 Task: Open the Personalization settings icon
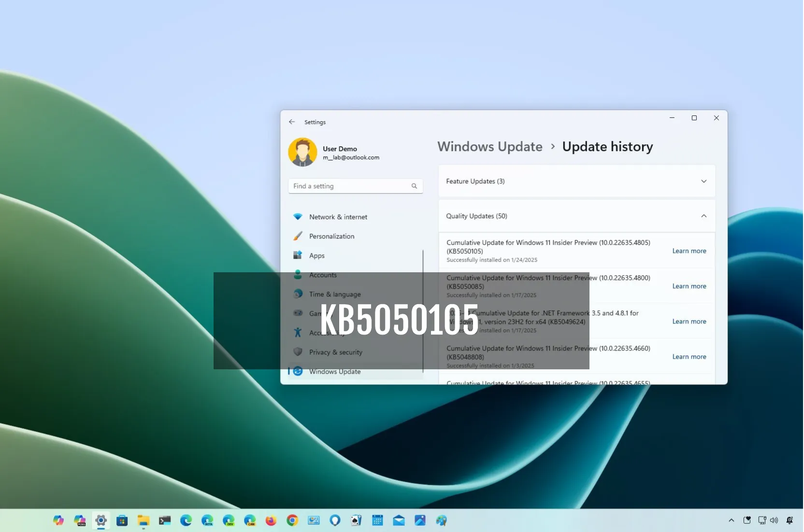point(298,236)
